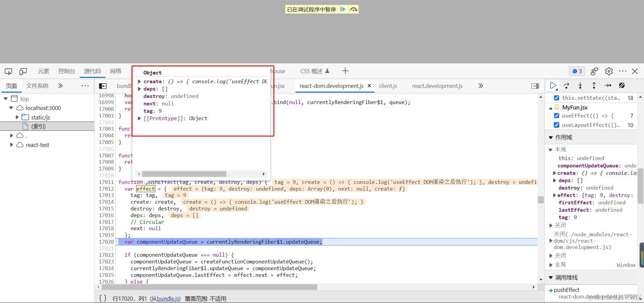
Task: Activate the inspect element picker icon
Action: pyautogui.click(x=8, y=71)
